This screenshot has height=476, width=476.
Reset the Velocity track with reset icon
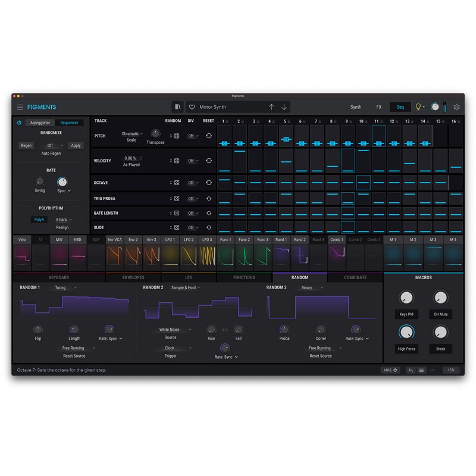[x=209, y=161]
